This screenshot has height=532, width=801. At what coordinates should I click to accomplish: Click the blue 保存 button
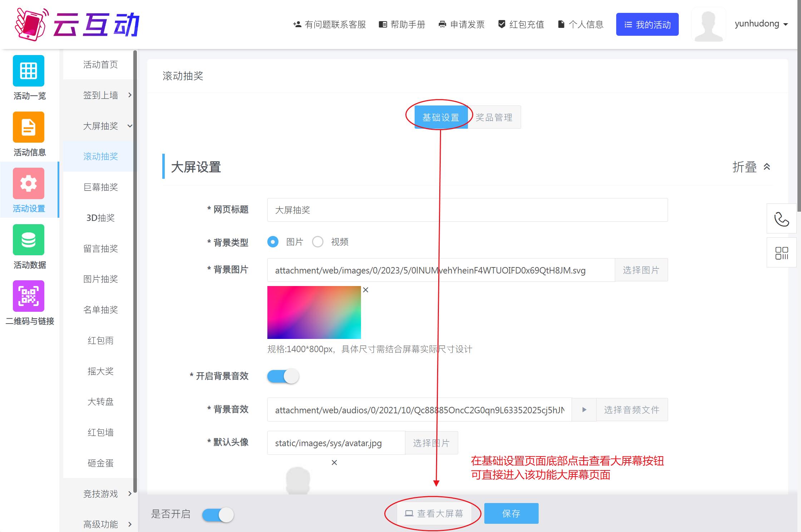[511, 514]
